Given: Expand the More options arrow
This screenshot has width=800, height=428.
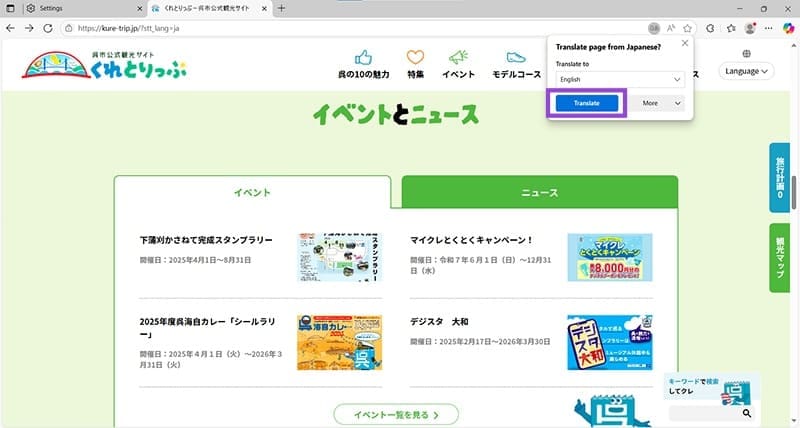Looking at the screenshot, I should click(677, 103).
